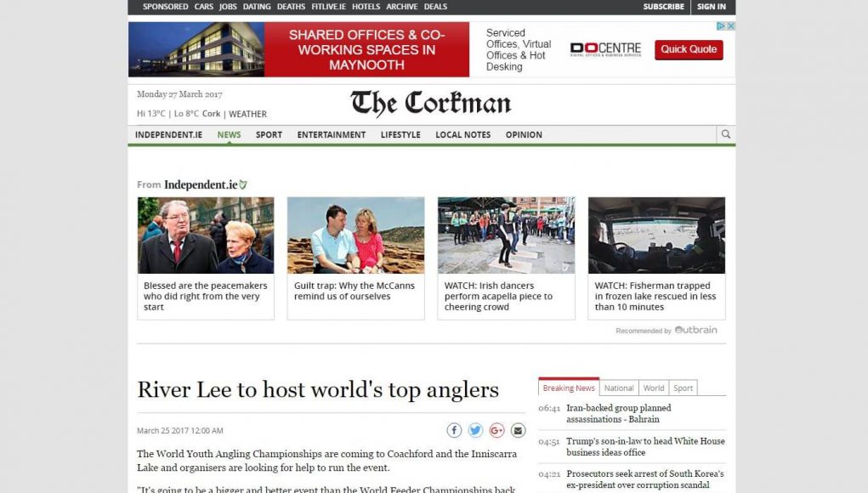Open the fisherman rescue video thumbnail
The width and height of the screenshot is (868, 493).
click(x=656, y=235)
